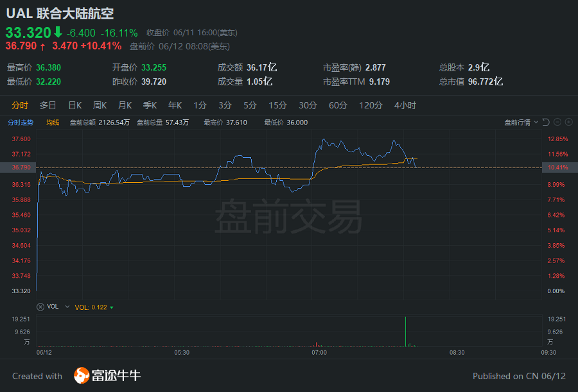The height and width of the screenshot is (392, 578).
Task: Select the 分时 tab
Action: pyautogui.click(x=19, y=105)
